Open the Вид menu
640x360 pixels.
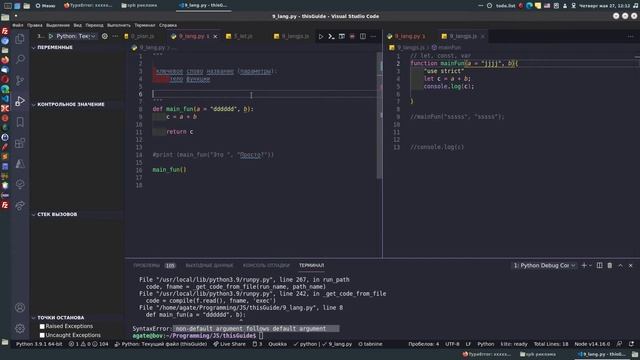click(x=78, y=25)
